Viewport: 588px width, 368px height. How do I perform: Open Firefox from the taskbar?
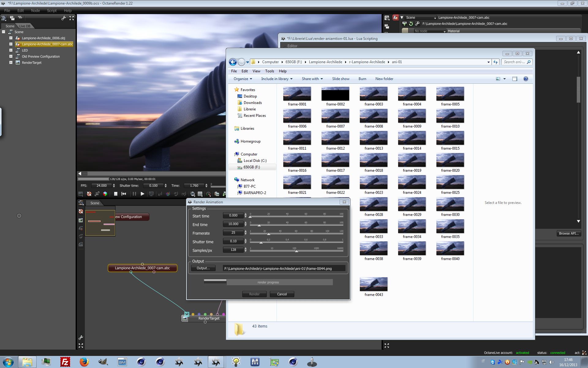coord(84,362)
